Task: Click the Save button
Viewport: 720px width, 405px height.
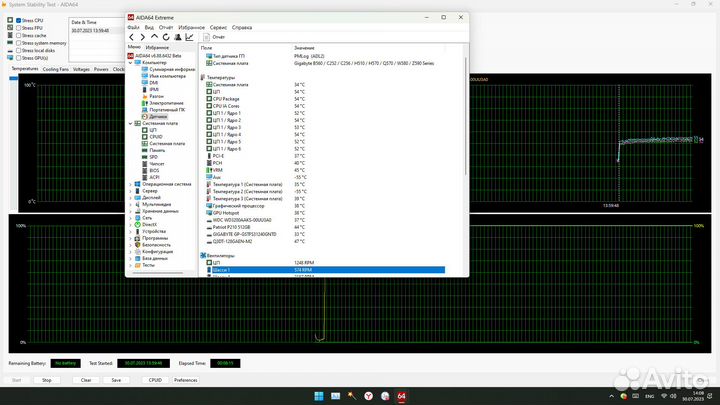Action: point(116,380)
